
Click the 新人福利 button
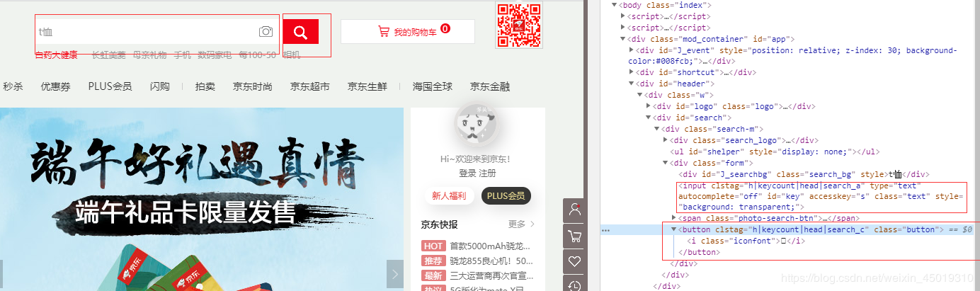pyautogui.click(x=449, y=196)
